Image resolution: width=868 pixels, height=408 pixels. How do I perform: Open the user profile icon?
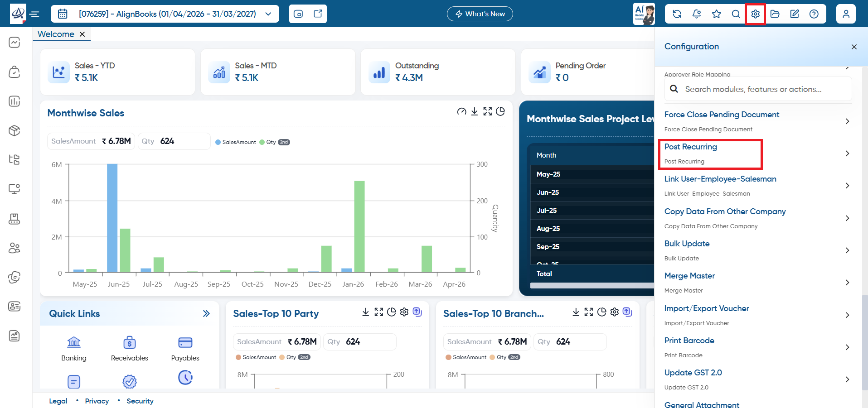click(x=846, y=14)
